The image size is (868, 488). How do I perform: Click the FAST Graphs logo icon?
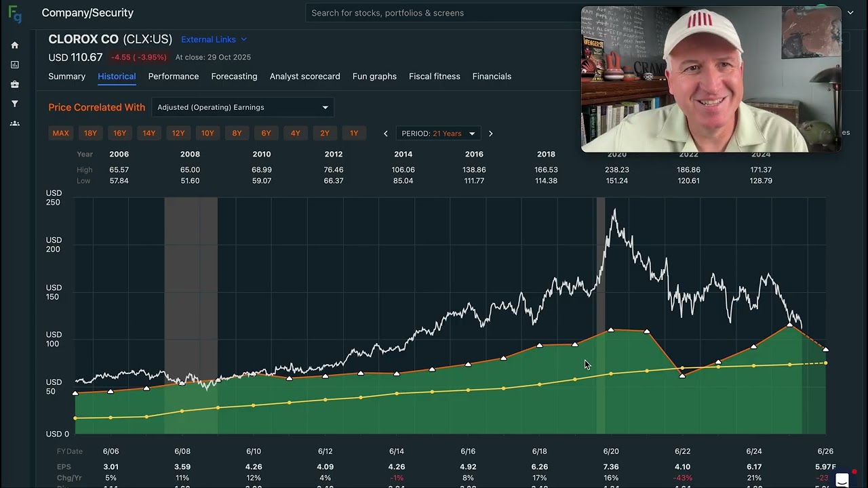point(14,14)
